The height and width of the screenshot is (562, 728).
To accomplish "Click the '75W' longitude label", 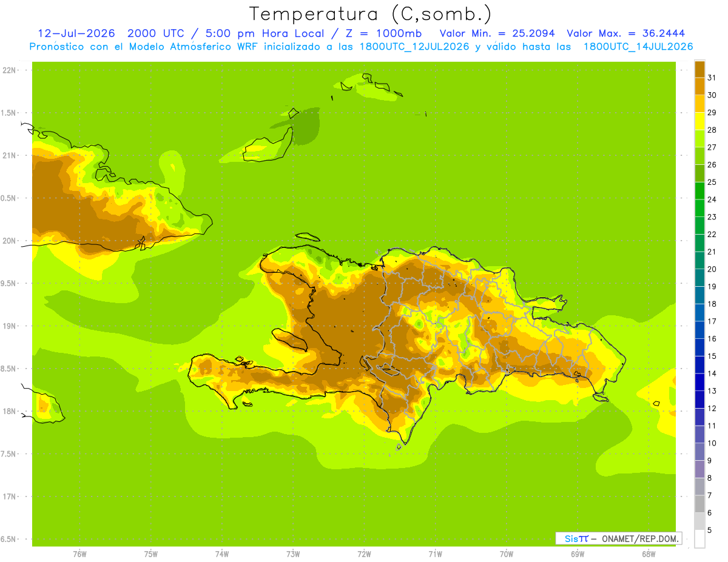I will [151, 554].
